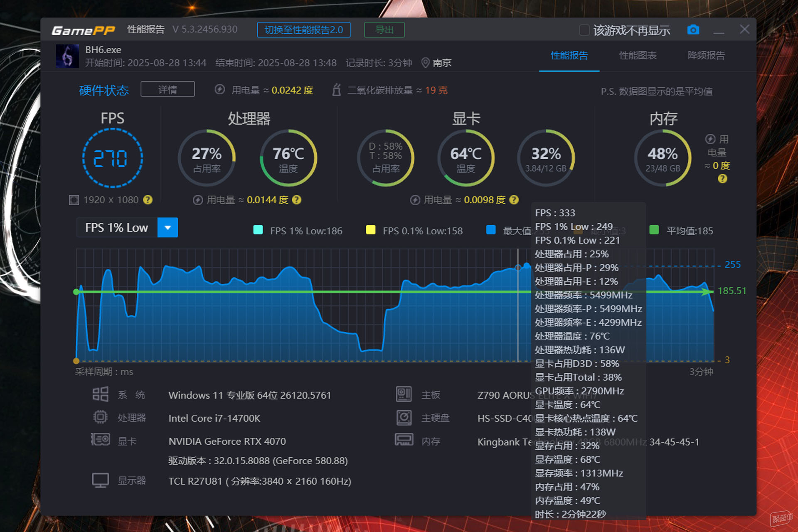
Task: Click the camera screenshot icon
Action: tap(693, 30)
